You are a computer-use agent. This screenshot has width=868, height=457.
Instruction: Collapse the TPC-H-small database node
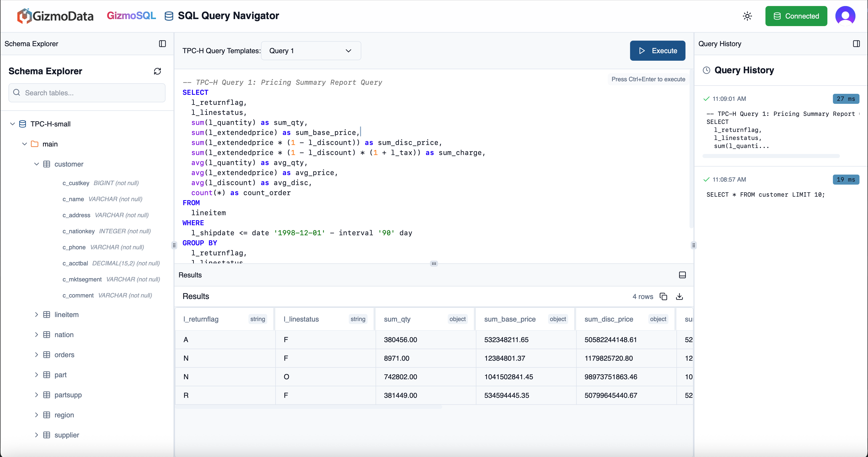(x=13, y=124)
